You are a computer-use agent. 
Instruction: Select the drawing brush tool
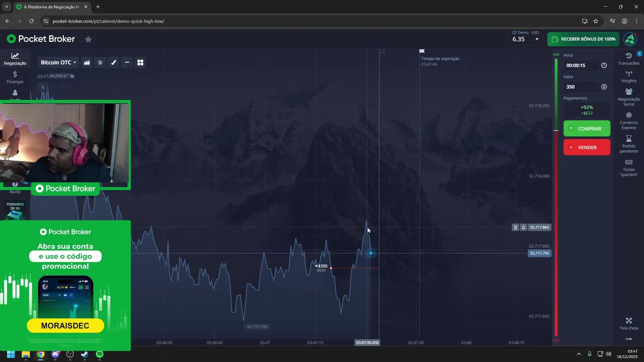click(x=114, y=62)
